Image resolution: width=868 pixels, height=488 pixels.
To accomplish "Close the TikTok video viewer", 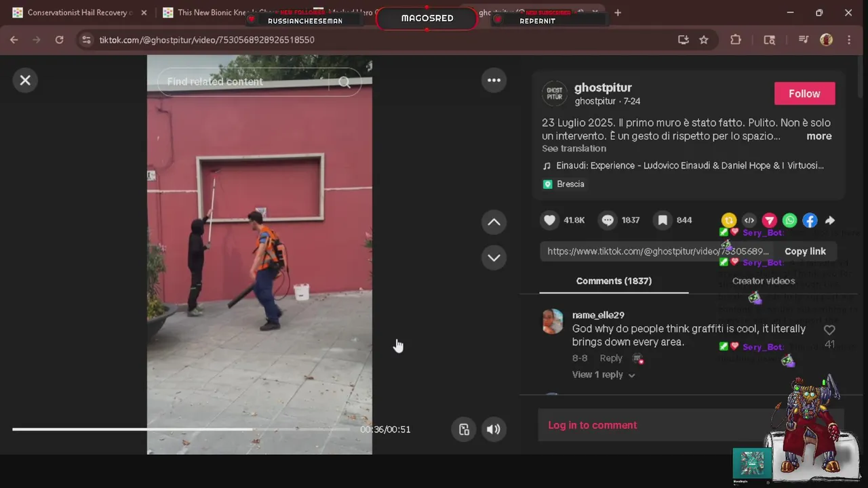I will (x=25, y=80).
